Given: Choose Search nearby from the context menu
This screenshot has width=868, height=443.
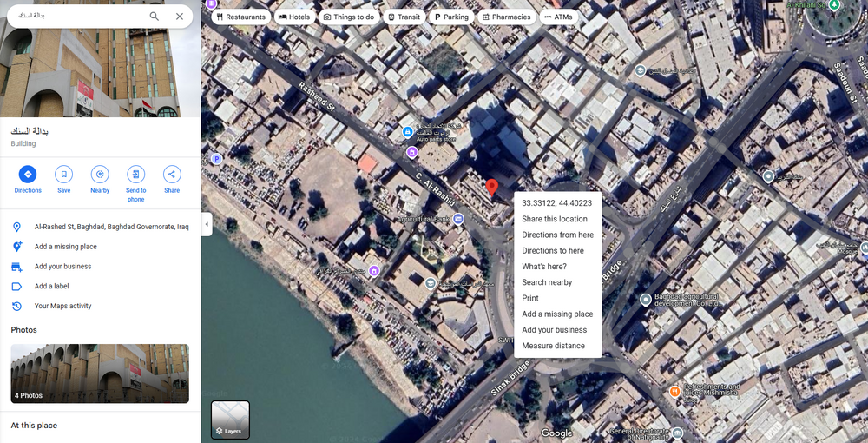Looking at the screenshot, I should pyautogui.click(x=557, y=281).
